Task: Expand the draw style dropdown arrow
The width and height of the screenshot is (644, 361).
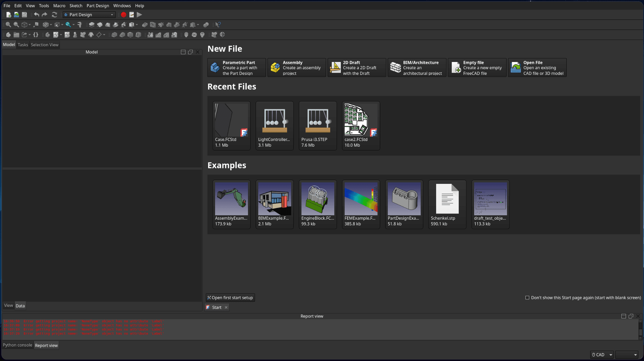Action: [x=51, y=25]
